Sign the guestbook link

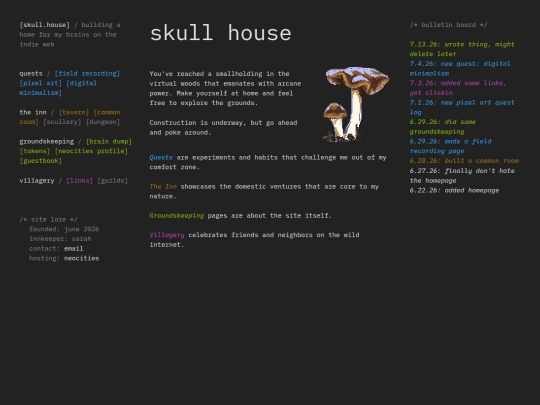[x=41, y=161]
